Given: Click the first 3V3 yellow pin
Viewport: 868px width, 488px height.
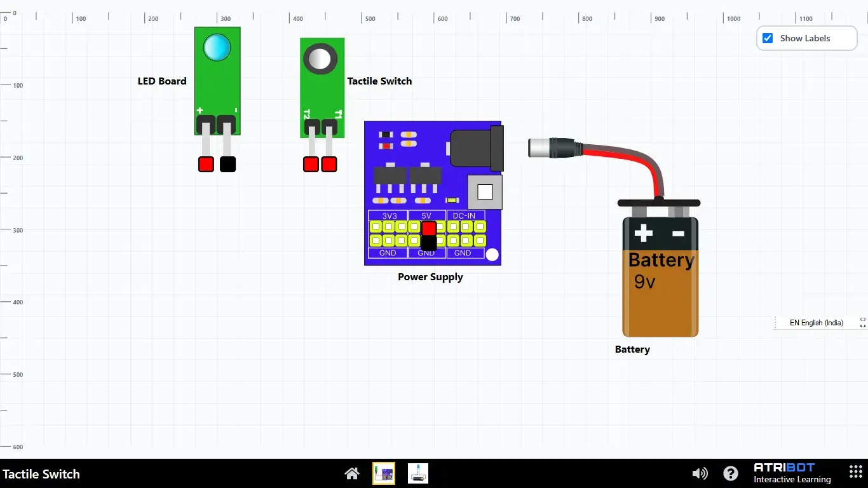Looking at the screenshot, I should 376,226.
